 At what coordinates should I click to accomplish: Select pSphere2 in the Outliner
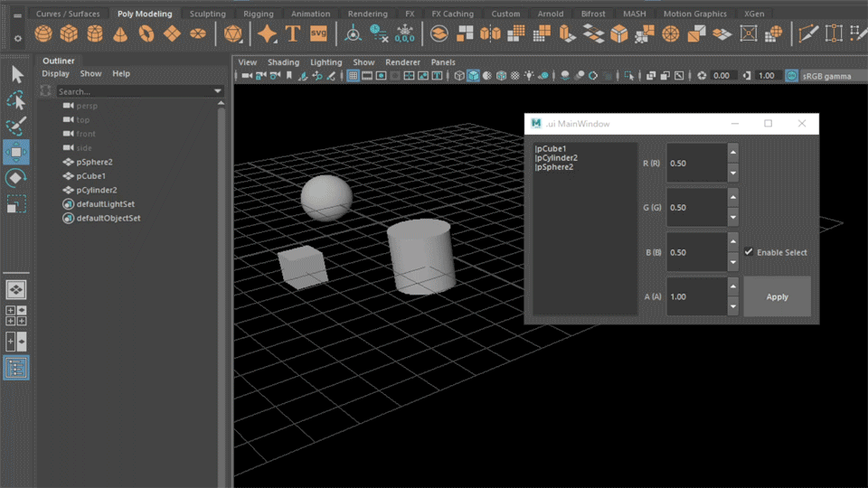point(94,162)
